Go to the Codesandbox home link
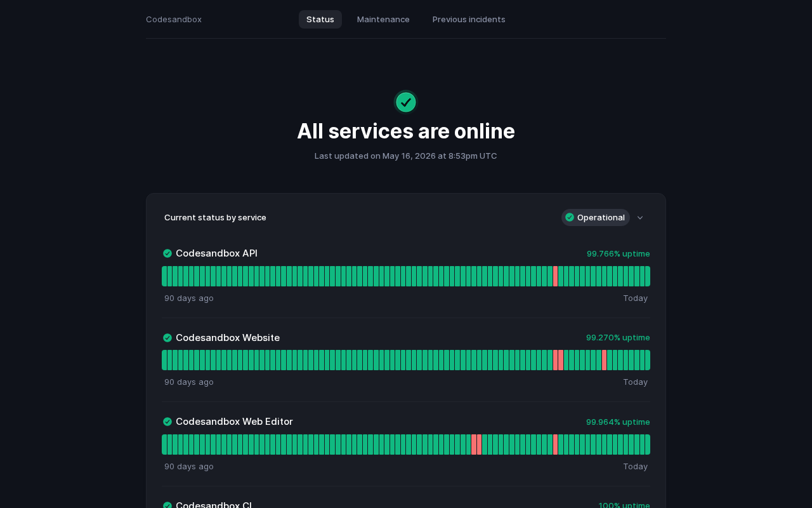Viewport: 812px width, 508px height. pyautogui.click(x=174, y=19)
